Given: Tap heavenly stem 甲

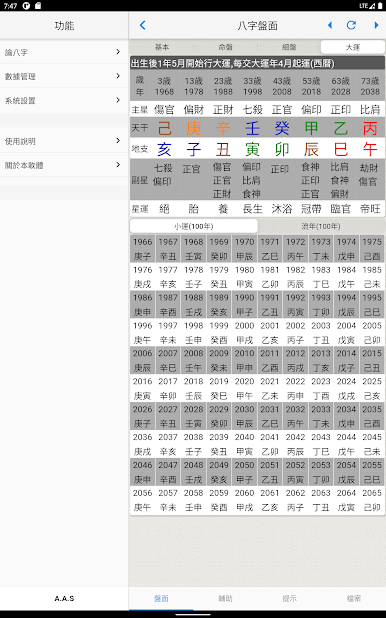Looking at the screenshot, I should [311, 128].
